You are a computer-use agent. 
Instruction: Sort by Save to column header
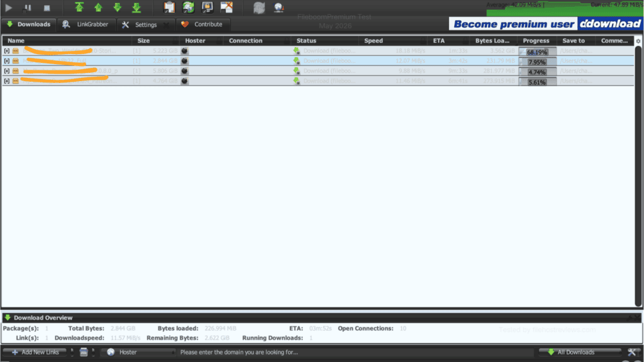576,41
